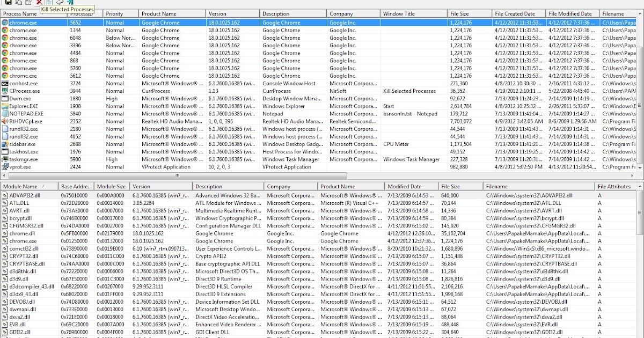Click the vprot.exe application icon

5,167
